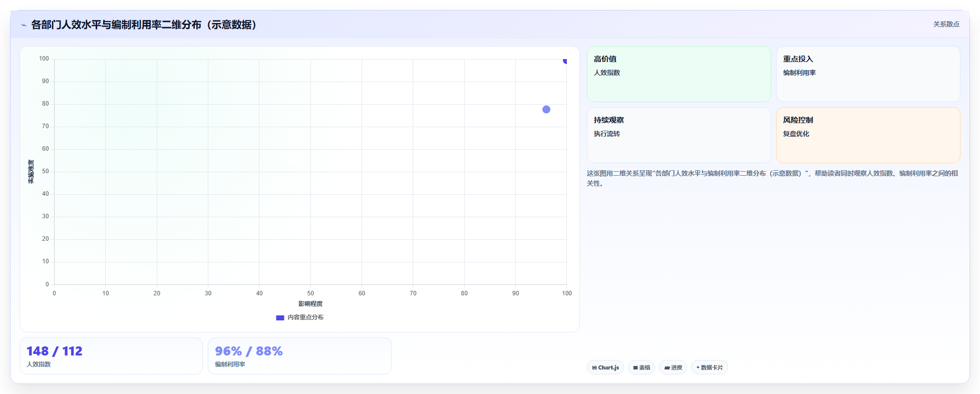Select the dark scatter point at top right

click(565, 61)
